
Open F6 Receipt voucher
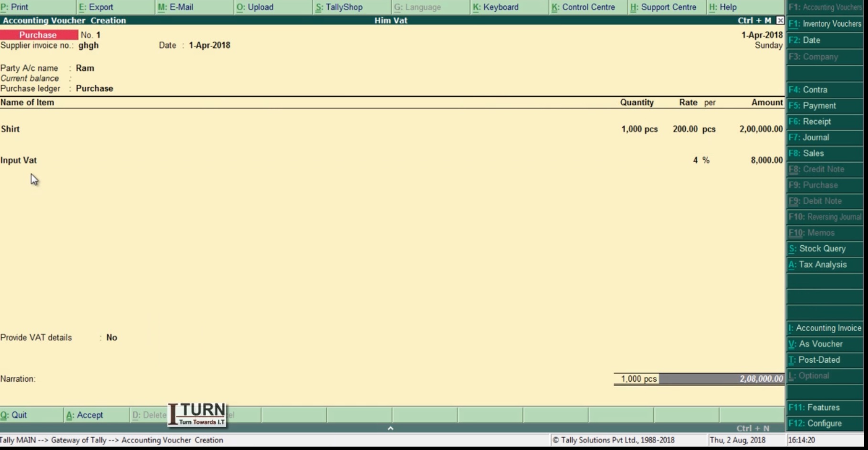coord(810,121)
